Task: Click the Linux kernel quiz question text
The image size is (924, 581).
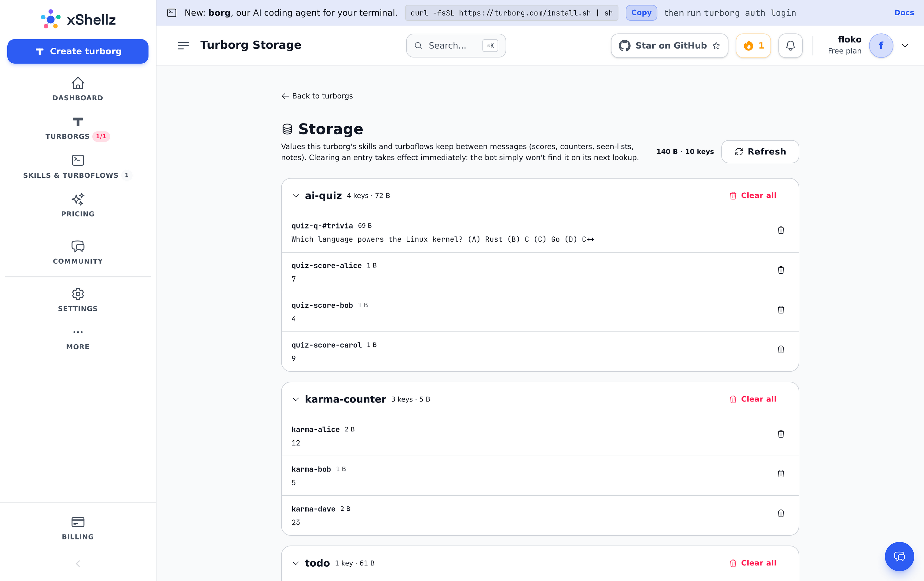Action: pos(443,239)
